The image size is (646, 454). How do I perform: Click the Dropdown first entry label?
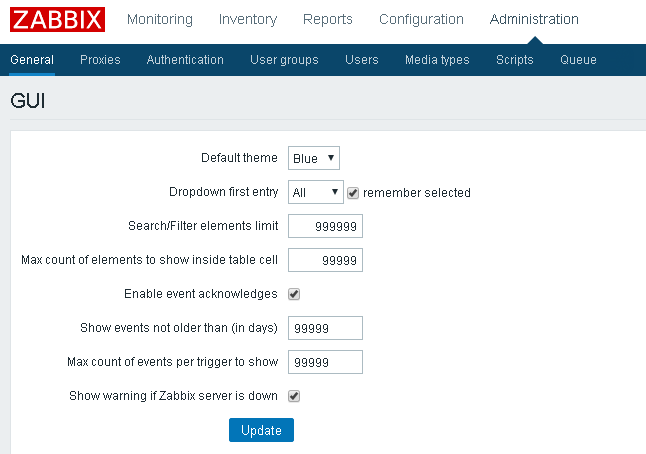coord(224,192)
